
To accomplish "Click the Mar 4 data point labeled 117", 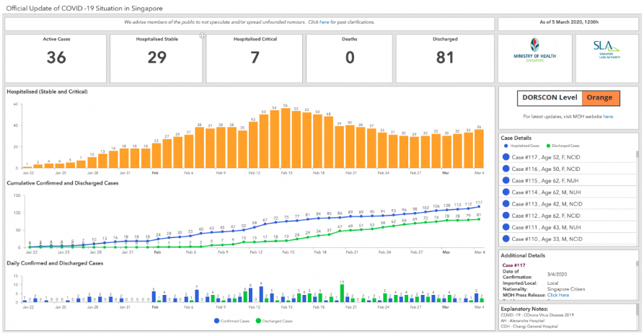I will 479,207.
